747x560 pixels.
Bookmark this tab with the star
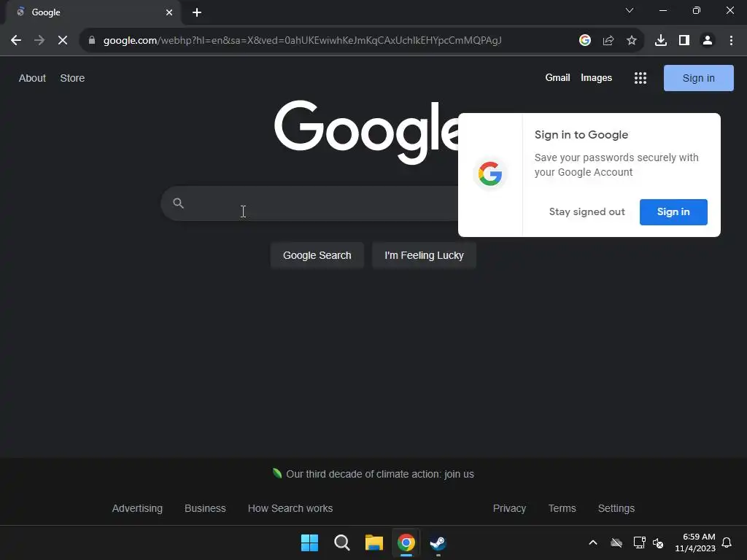[x=632, y=41]
